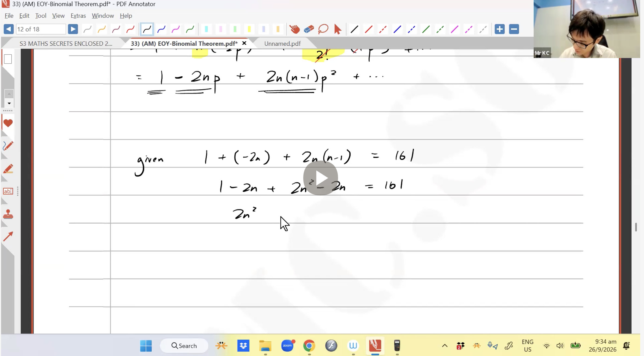The width and height of the screenshot is (644, 356).
Task: Open Zoom from the taskbar
Action: (x=287, y=346)
